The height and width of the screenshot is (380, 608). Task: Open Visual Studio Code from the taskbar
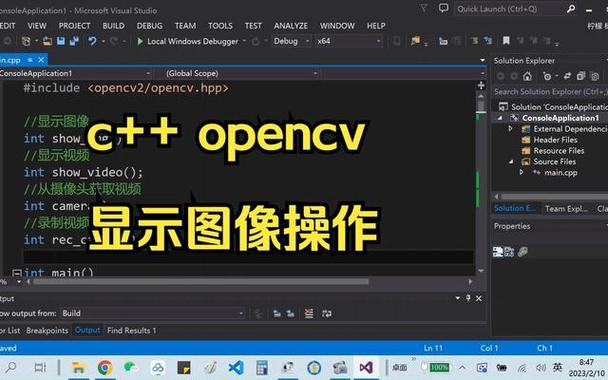(236, 367)
